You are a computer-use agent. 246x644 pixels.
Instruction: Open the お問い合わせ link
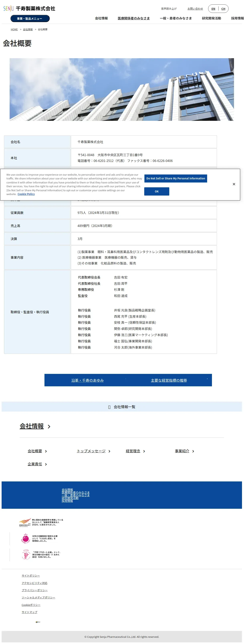point(195,9)
